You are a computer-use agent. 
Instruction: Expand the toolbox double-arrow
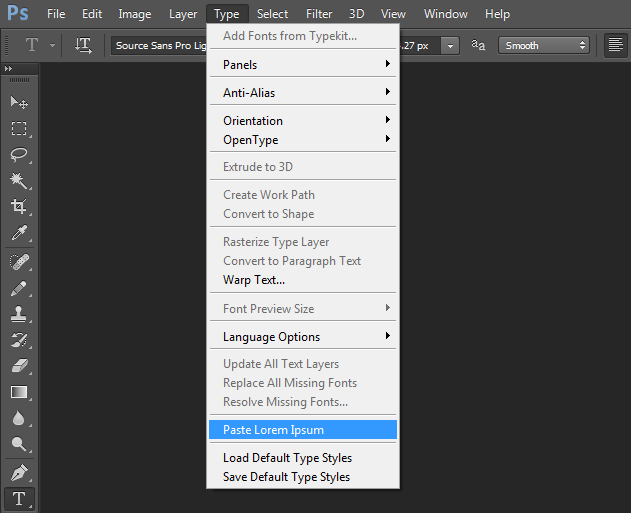tap(8, 69)
